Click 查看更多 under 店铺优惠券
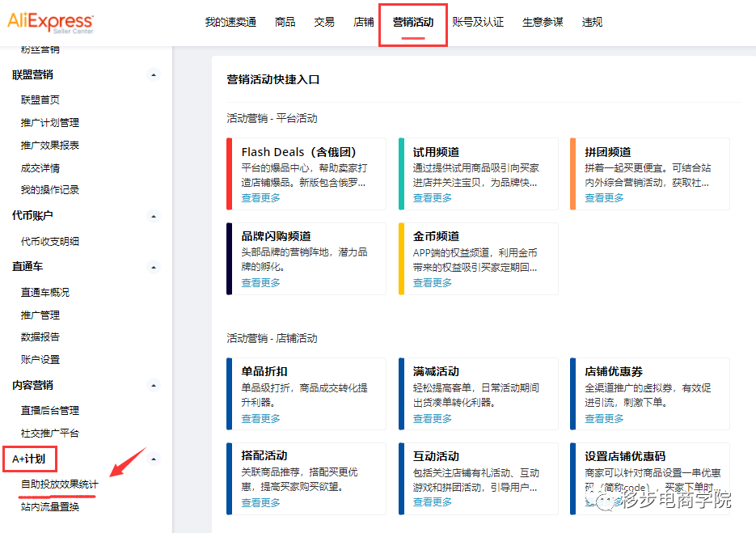The image size is (756, 533). (x=602, y=418)
